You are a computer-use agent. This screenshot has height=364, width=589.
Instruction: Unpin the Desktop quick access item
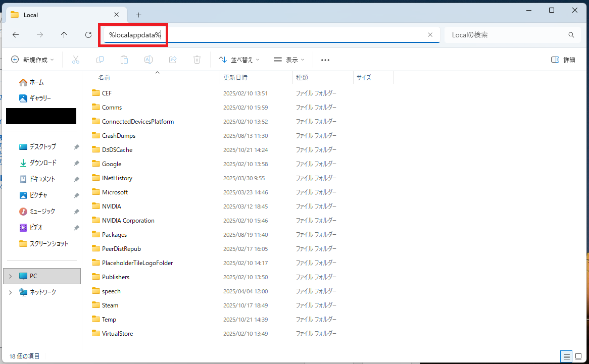(x=76, y=147)
